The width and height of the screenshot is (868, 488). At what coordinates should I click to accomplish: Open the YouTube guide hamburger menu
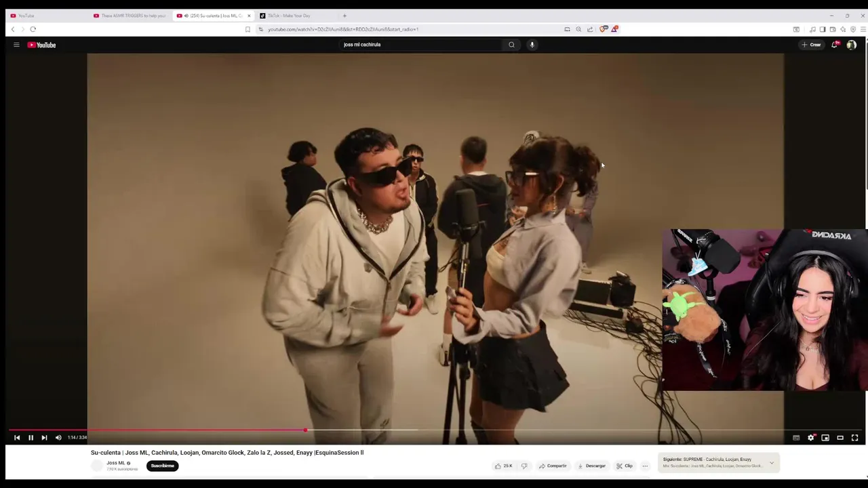(16, 45)
